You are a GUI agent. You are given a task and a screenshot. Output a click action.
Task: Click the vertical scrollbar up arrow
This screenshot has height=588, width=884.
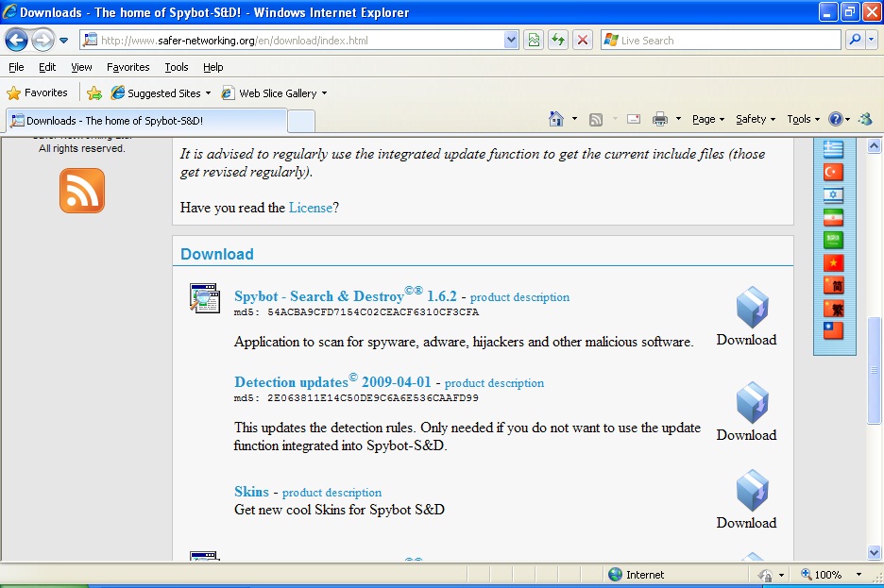[874, 146]
